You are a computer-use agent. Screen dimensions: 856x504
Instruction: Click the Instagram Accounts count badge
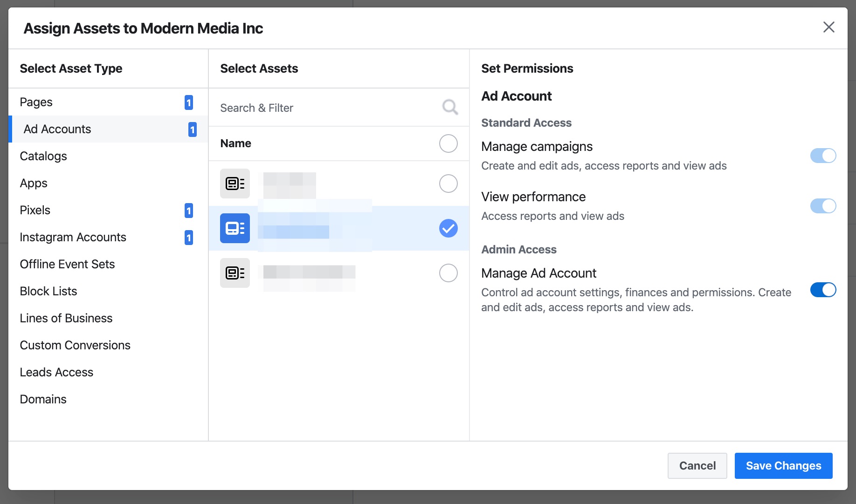pyautogui.click(x=189, y=238)
